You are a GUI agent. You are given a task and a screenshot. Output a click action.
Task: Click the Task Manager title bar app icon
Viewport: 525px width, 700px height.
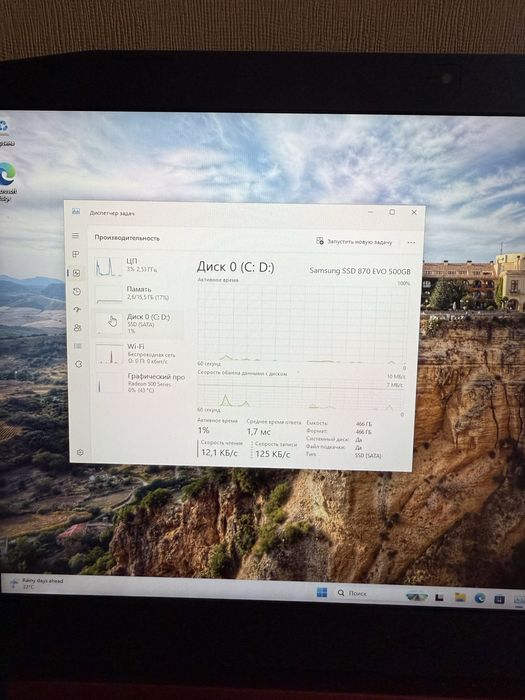click(x=76, y=212)
